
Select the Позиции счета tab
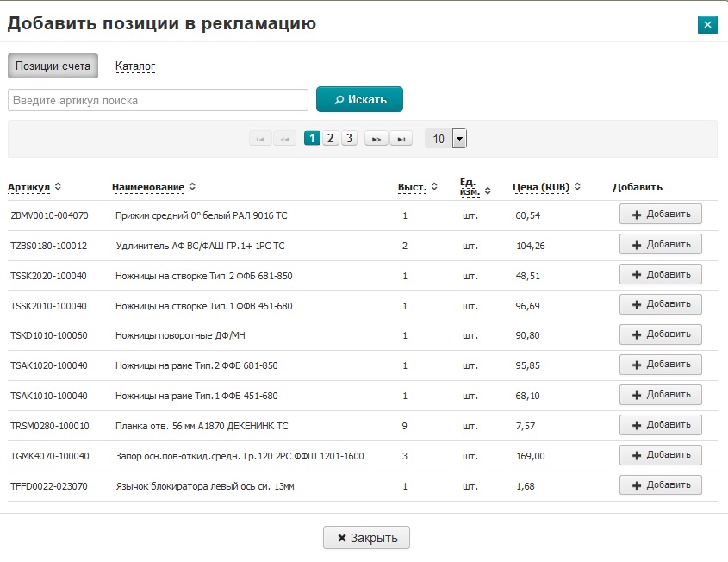coord(53,66)
